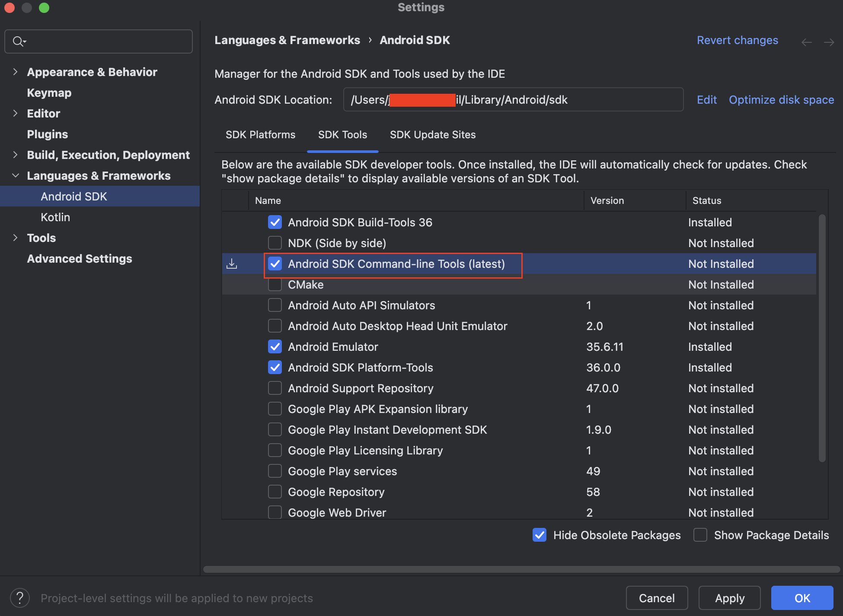The width and height of the screenshot is (843, 616).
Task: Uncheck Android Emulator to remove it
Action: point(275,346)
